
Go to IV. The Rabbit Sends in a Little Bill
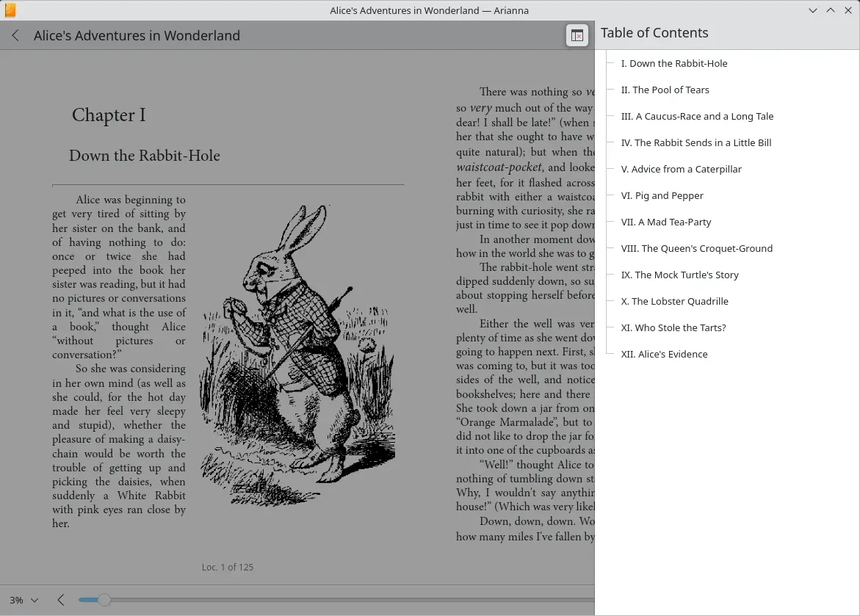point(695,142)
